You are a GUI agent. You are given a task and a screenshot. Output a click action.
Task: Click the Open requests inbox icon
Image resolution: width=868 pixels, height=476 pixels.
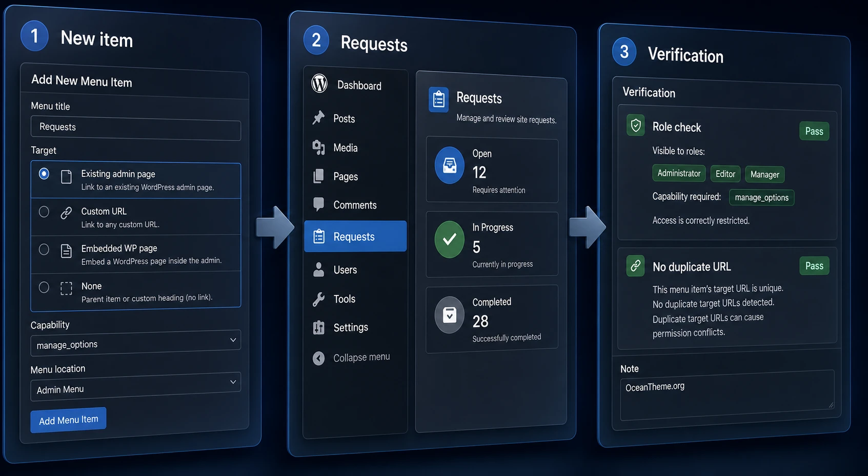450,165
